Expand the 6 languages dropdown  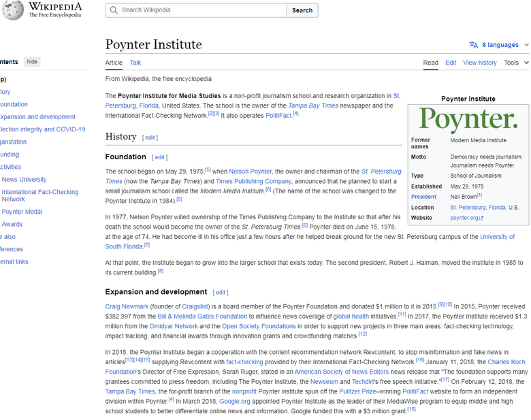[x=500, y=45]
